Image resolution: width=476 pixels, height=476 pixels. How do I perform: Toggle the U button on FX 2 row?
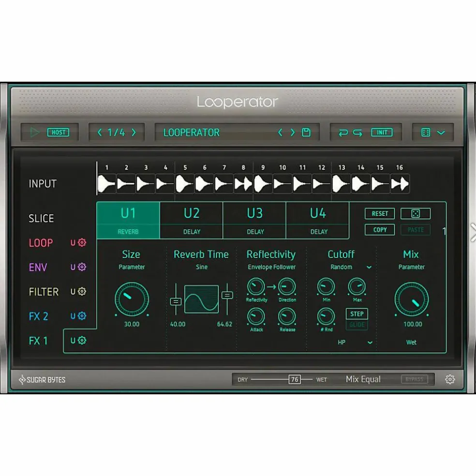pos(73,316)
